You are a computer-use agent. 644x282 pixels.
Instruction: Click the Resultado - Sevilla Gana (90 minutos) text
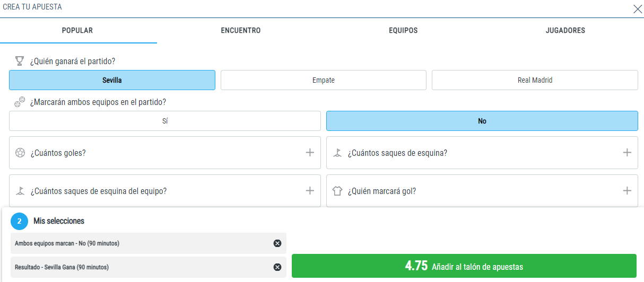click(62, 267)
